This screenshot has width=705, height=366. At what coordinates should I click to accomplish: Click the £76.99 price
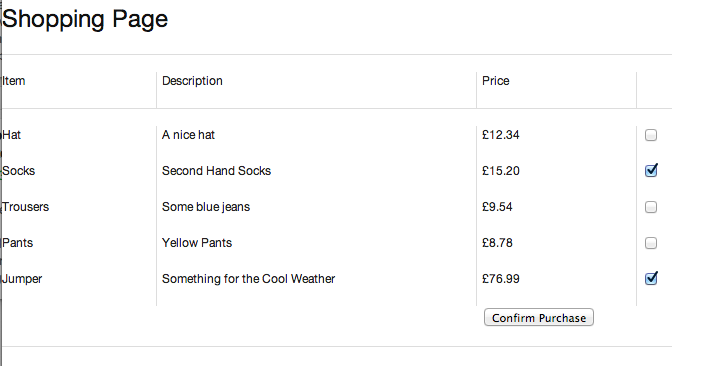point(500,279)
